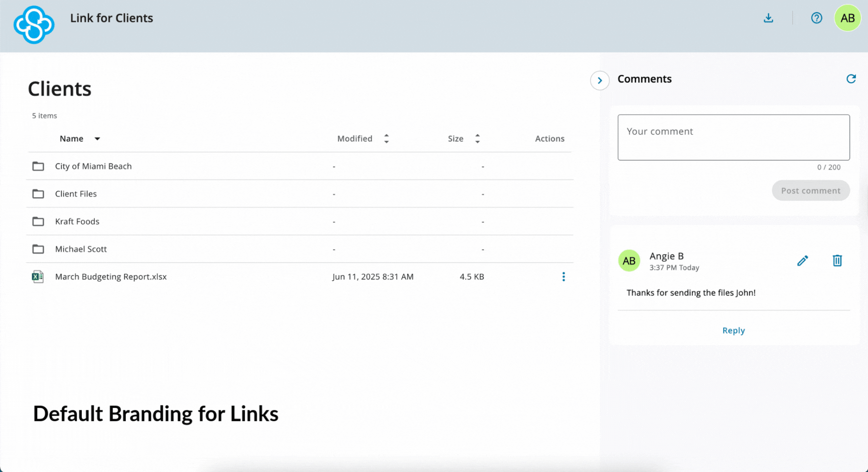The image size is (868, 472).
Task: Open actions menu for March Budgeting Report
Action: tap(563, 277)
